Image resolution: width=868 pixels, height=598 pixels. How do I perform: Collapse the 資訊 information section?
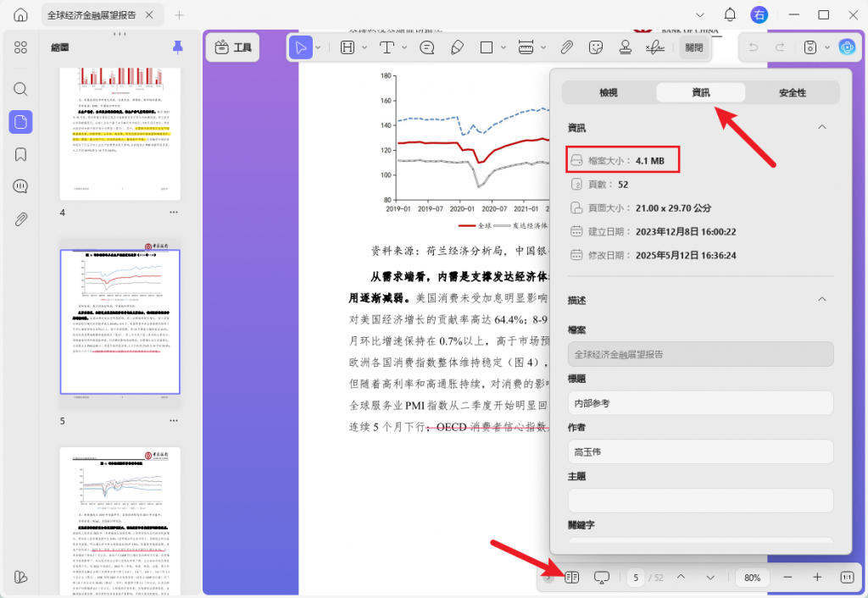click(821, 127)
